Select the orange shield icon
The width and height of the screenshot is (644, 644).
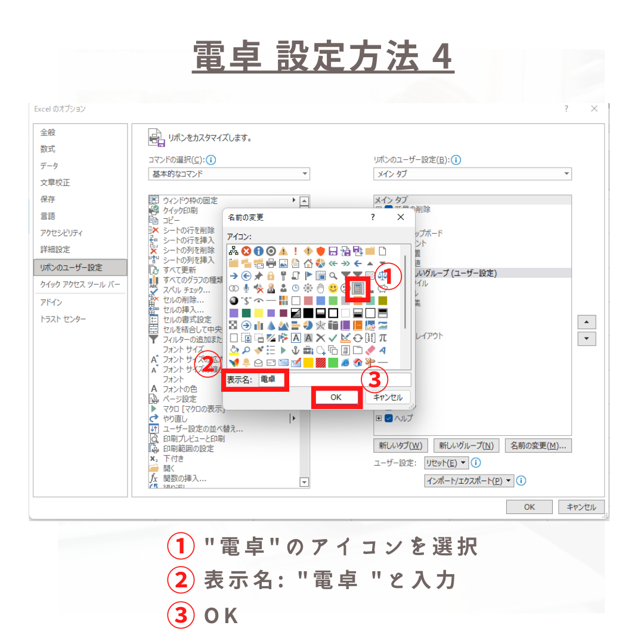(x=321, y=252)
